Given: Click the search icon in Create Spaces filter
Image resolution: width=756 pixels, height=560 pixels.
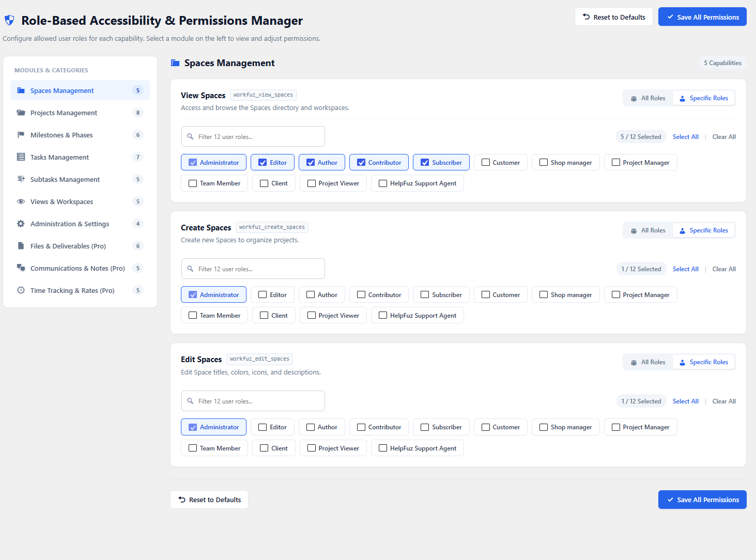Looking at the screenshot, I should tap(190, 269).
